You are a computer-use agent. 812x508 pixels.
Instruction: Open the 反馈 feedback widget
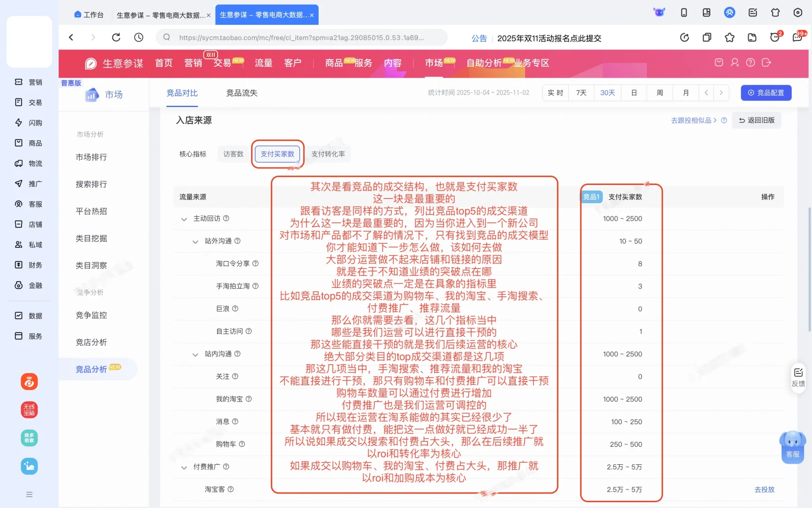[798, 378]
